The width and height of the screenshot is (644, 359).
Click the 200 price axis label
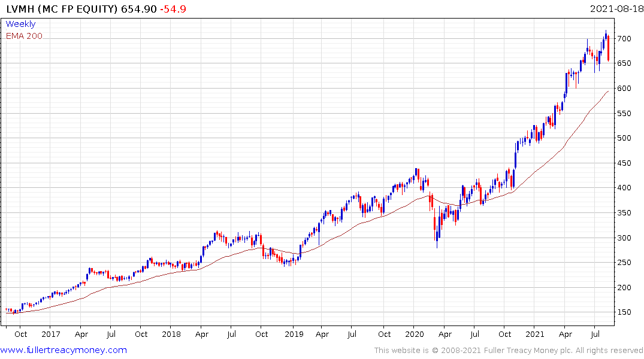(x=624, y=287)
